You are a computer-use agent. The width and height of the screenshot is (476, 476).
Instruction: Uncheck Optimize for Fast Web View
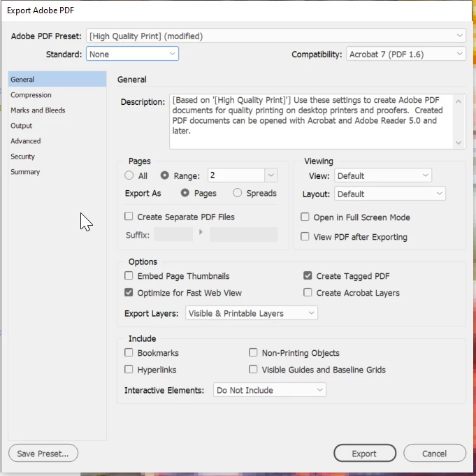click(x=129, y=292)
